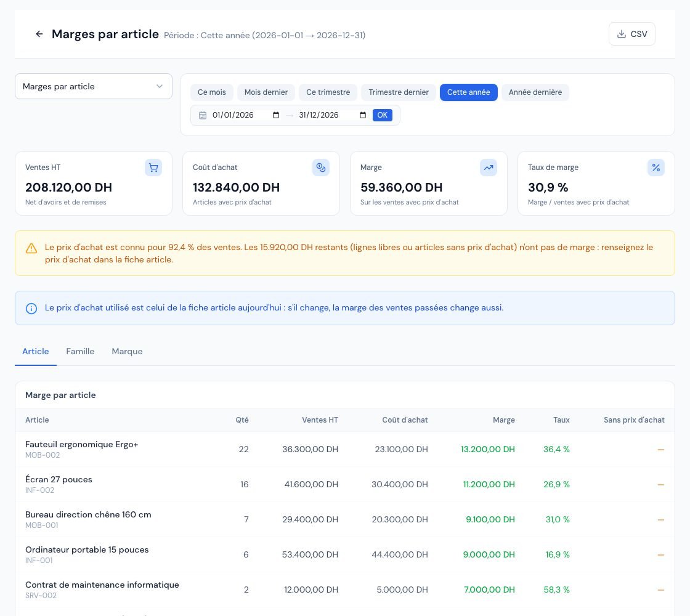The image size is (690, 616).
Task: Click the Taux column header
Action: tap(561, 420)
